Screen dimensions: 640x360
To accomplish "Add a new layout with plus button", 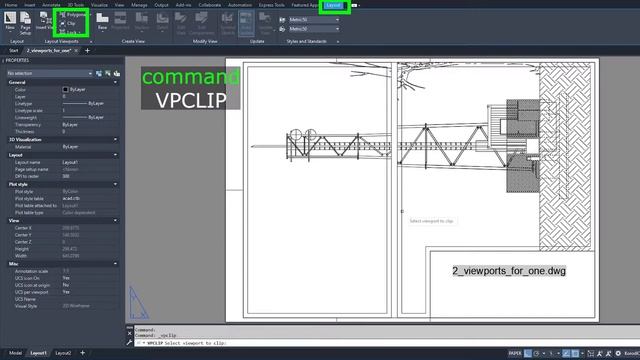I will point(82,353).
